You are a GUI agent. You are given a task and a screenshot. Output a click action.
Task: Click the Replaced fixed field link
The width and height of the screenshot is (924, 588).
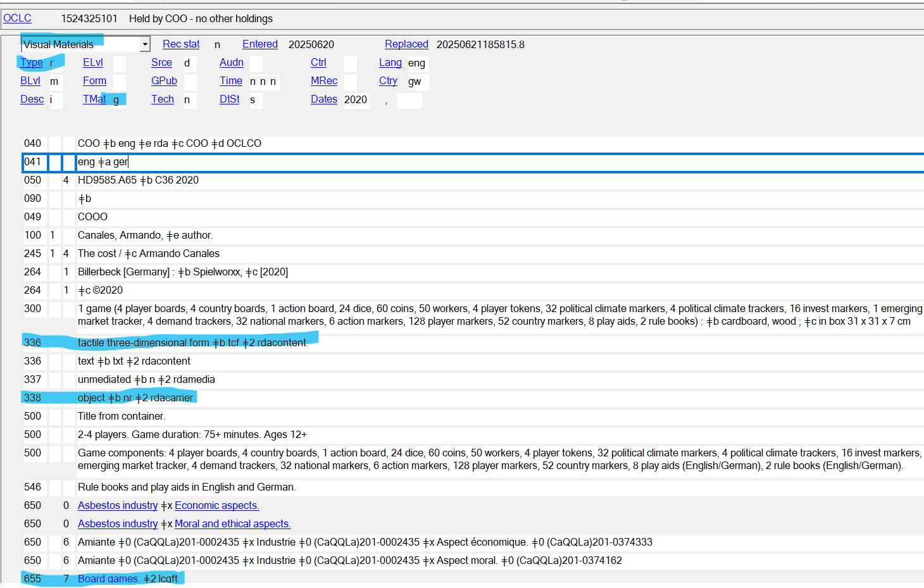coord(406,44)
